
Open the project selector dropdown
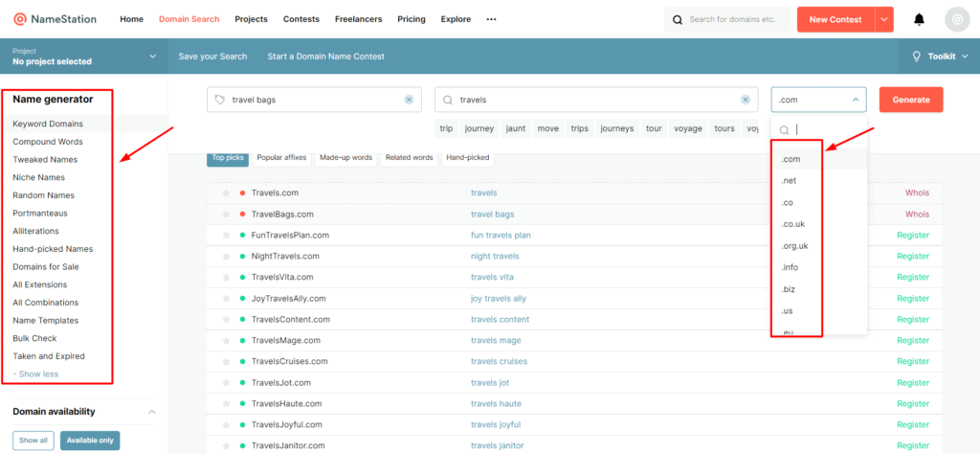tap(84, 57)
